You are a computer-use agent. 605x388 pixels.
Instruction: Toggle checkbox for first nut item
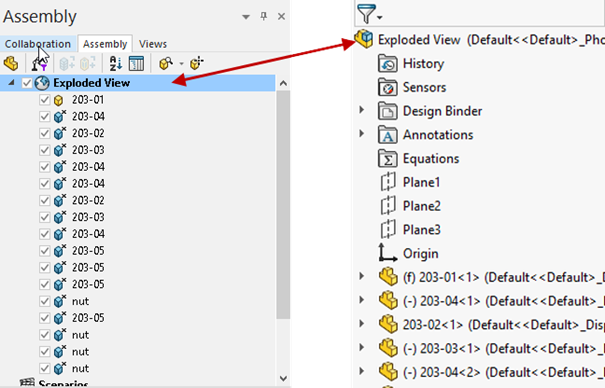(x=44, y=301)
